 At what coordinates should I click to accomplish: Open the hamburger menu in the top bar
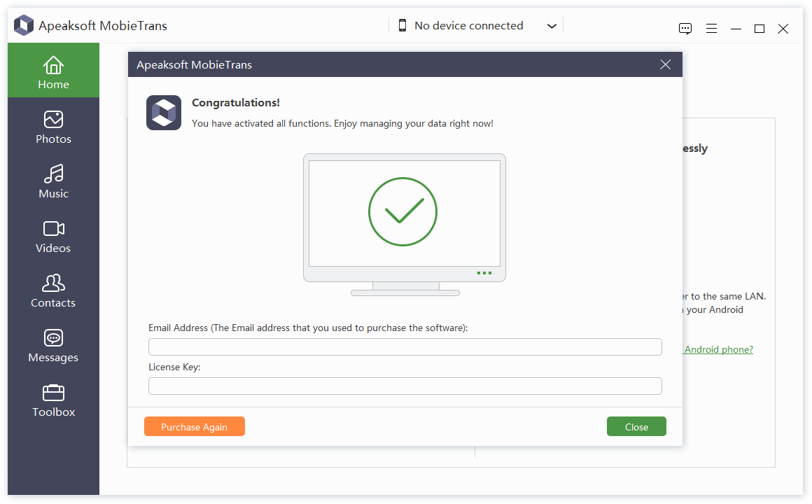point(711,29)
